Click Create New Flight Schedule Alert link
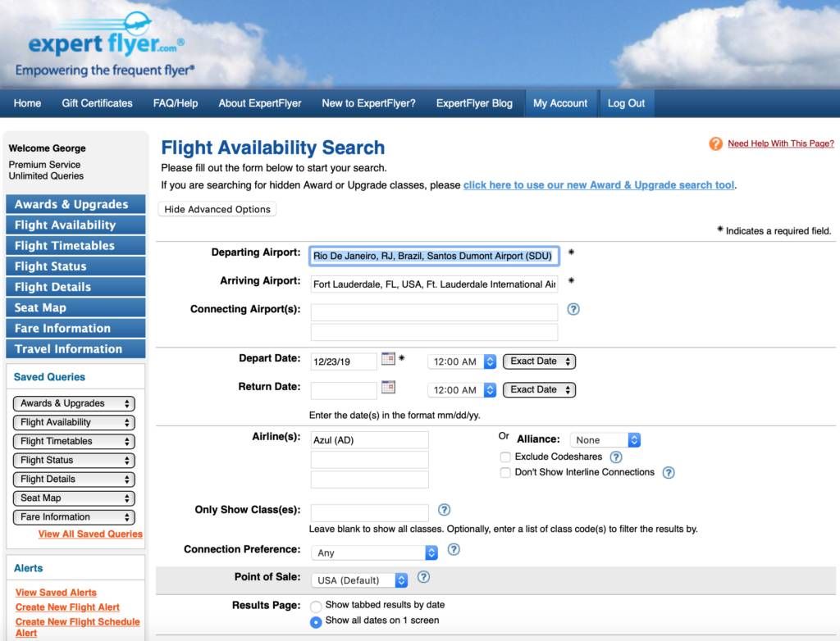The height and width of the screenshot is (641, 840). click(78, 627)
